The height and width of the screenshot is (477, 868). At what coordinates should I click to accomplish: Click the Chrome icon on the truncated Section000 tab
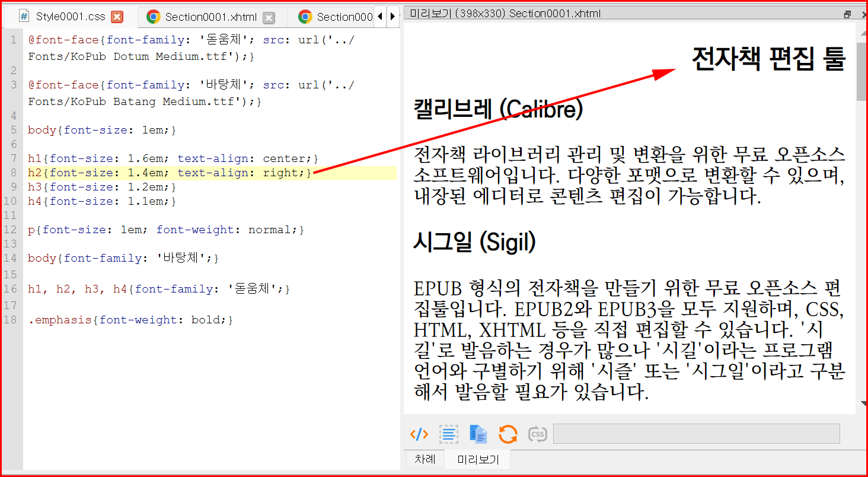point(305,17)
